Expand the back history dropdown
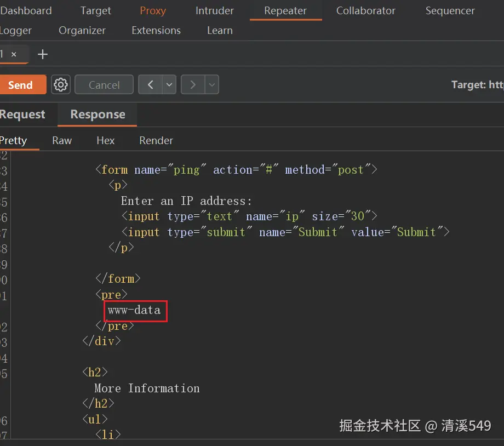The width and height of the screenshot is (504, 446). 169,85
